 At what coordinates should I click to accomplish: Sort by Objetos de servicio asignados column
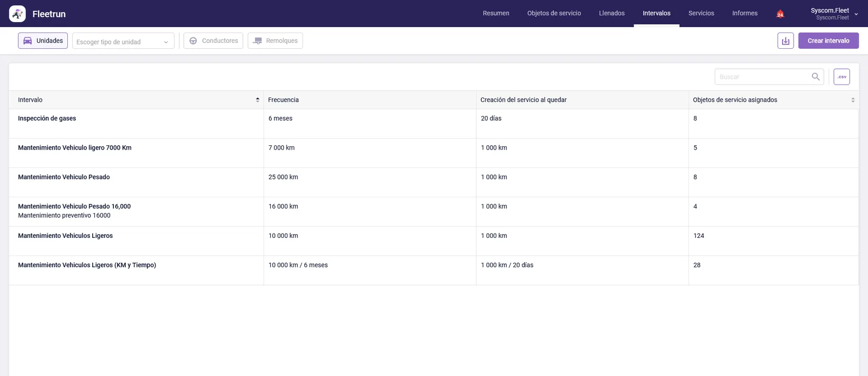[x=853, y=100]
